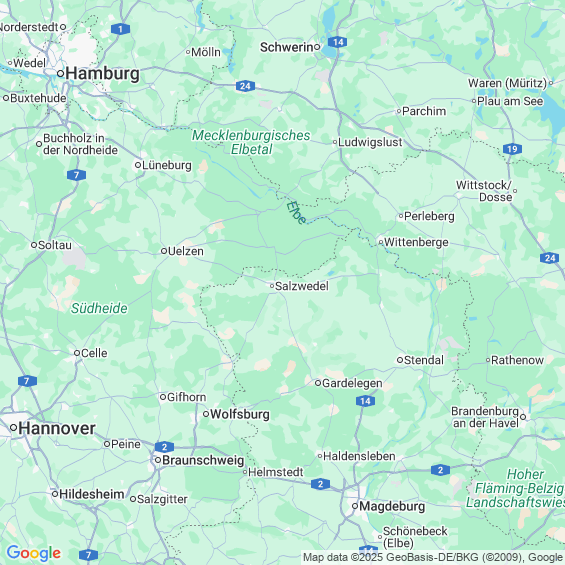
Task: Click the A7 shield near Buchholz
Action: pos(76,175)
